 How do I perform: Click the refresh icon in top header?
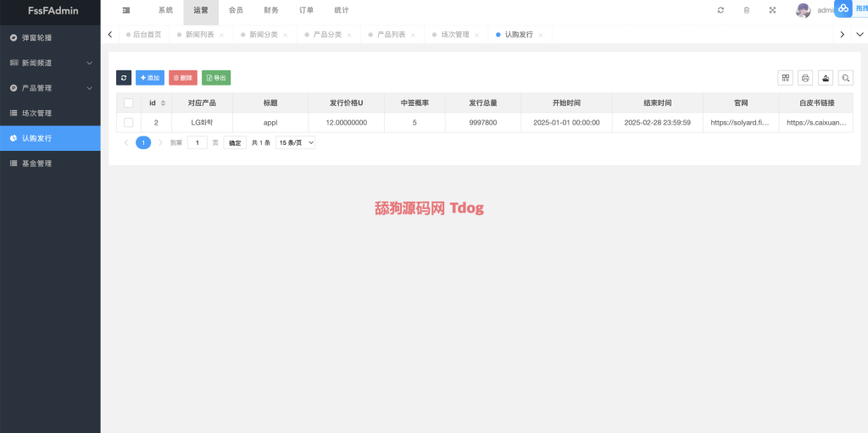point(721,10)
